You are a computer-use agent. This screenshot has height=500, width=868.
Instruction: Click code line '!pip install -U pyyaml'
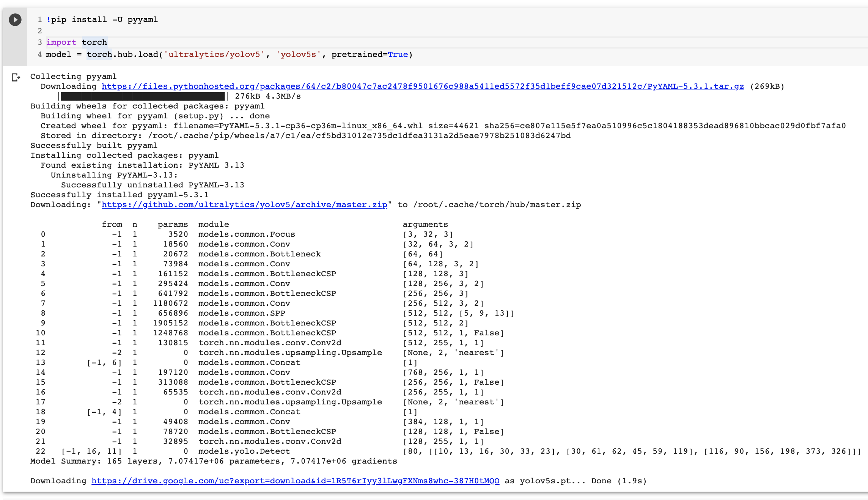pyautogui.click(x=102, y=20)
